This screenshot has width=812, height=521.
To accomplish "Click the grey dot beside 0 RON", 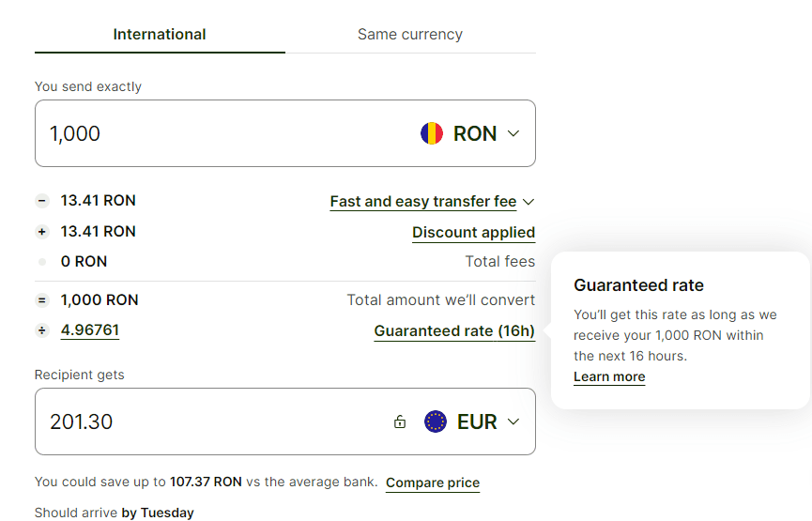I will point(41,262).
